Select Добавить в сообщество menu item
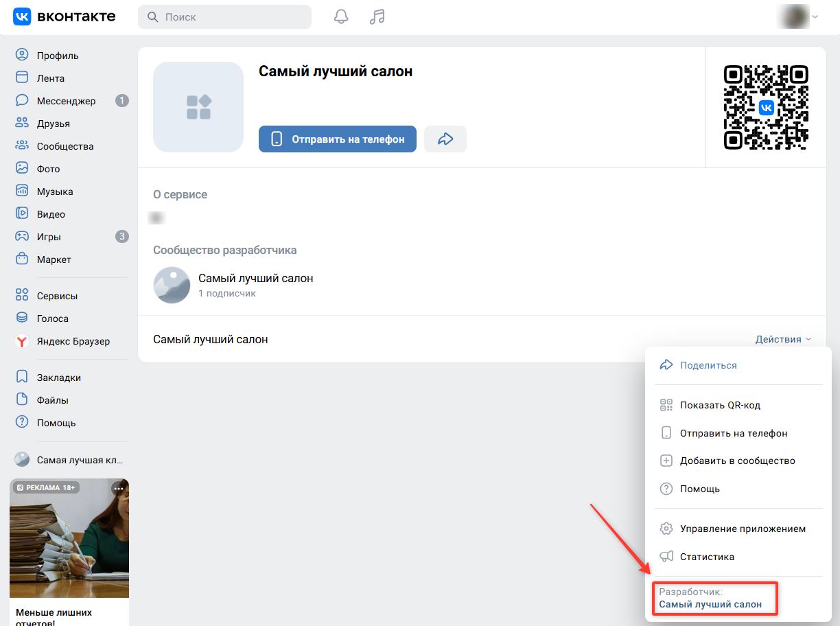The width and height of the screenshot is (840, 626). [x=738, y=461]
